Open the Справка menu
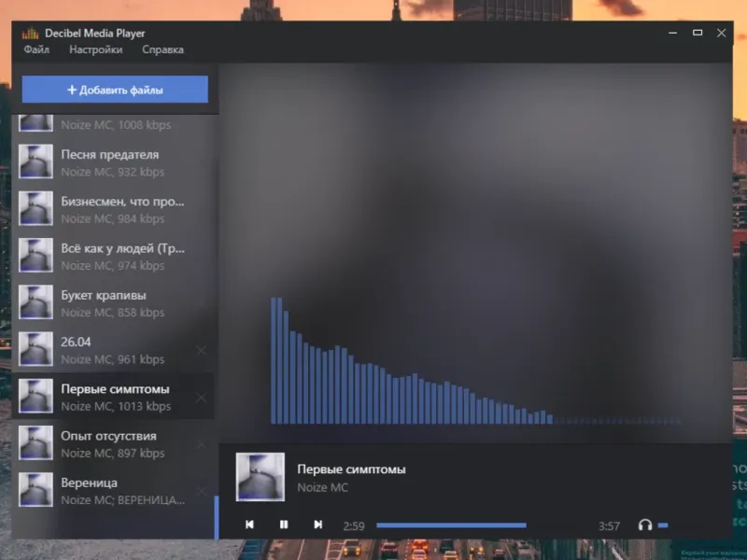The image size is (747, 560). 162,49
